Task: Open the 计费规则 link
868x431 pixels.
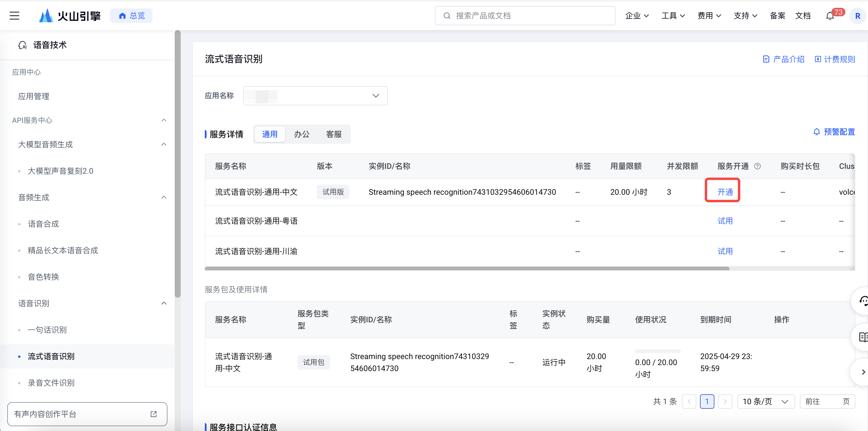Action: [x=835, y=59]
